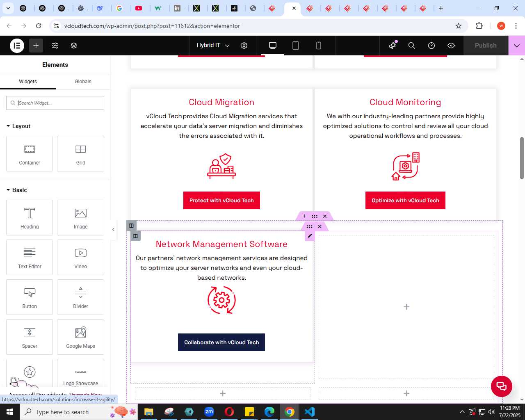Viewport: 525px width, 420px height.
Task: Select the Container widget
Action: [30, 153]
